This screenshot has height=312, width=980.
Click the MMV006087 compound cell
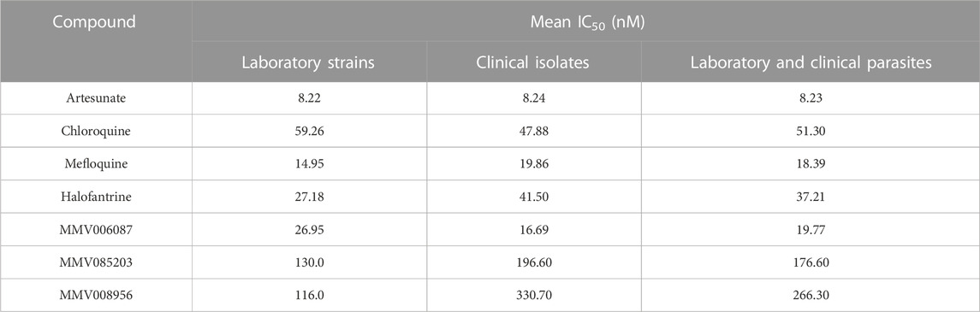(96, 230)
